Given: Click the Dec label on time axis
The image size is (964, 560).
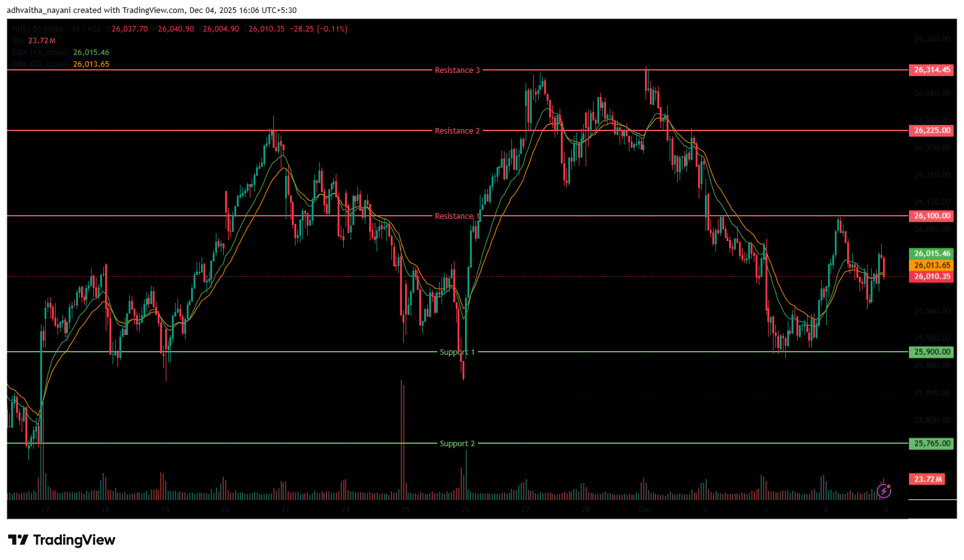Looking at the screenshot, I should (x=645, y=510).
